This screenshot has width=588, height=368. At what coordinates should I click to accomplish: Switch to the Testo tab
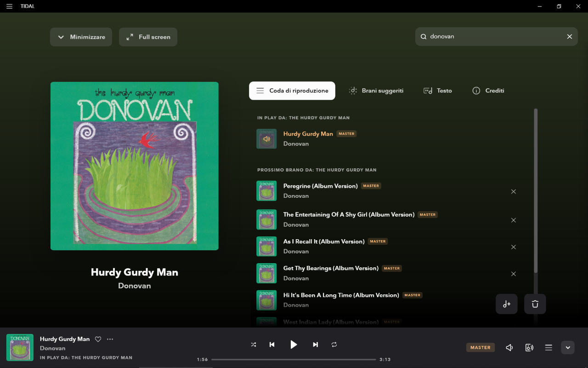point(437,91)
